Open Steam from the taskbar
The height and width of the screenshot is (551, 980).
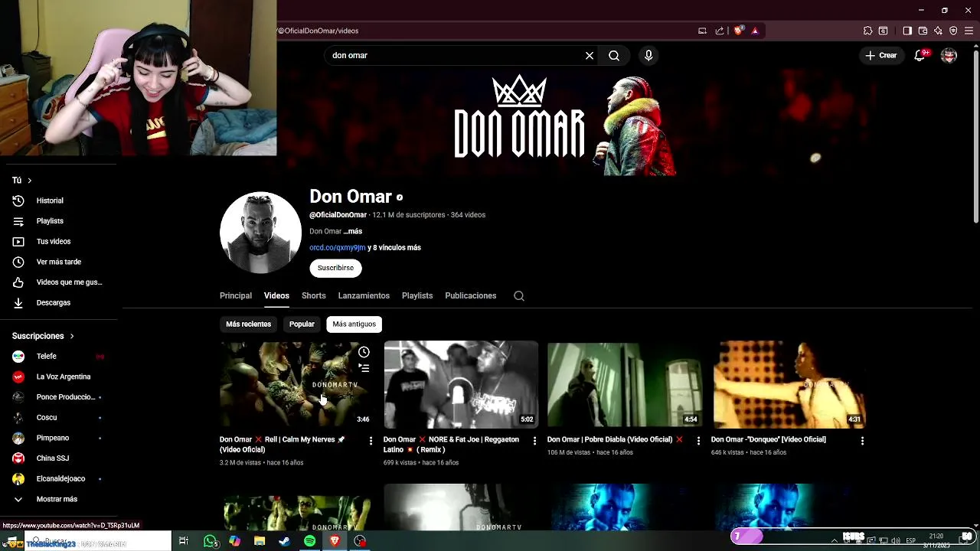coord(284,541)
